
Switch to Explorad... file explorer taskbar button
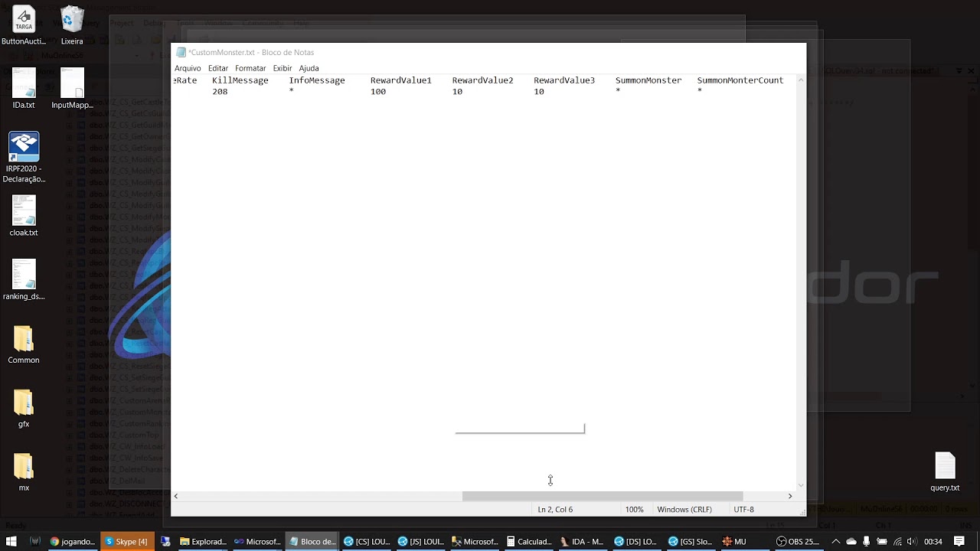(x=203, y=541)
